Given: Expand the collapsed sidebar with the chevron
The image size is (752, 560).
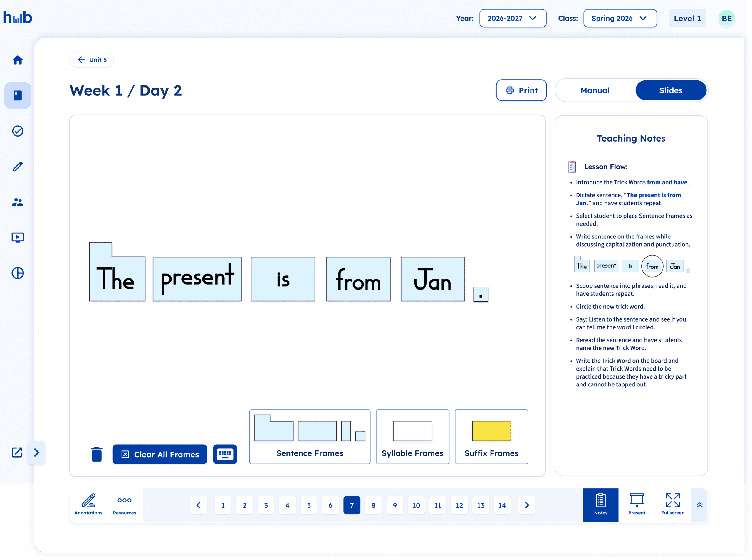Looking at the screenshot, I should 37,453.
